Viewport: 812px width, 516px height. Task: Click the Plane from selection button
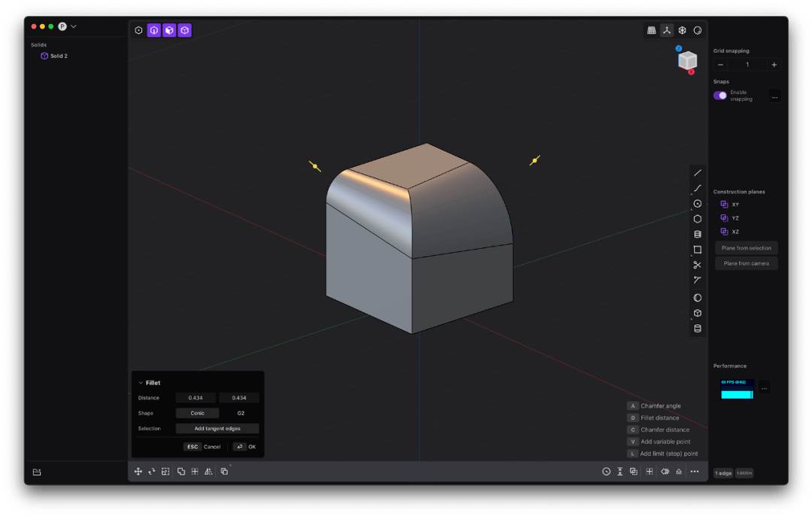[x=746, y=248]
